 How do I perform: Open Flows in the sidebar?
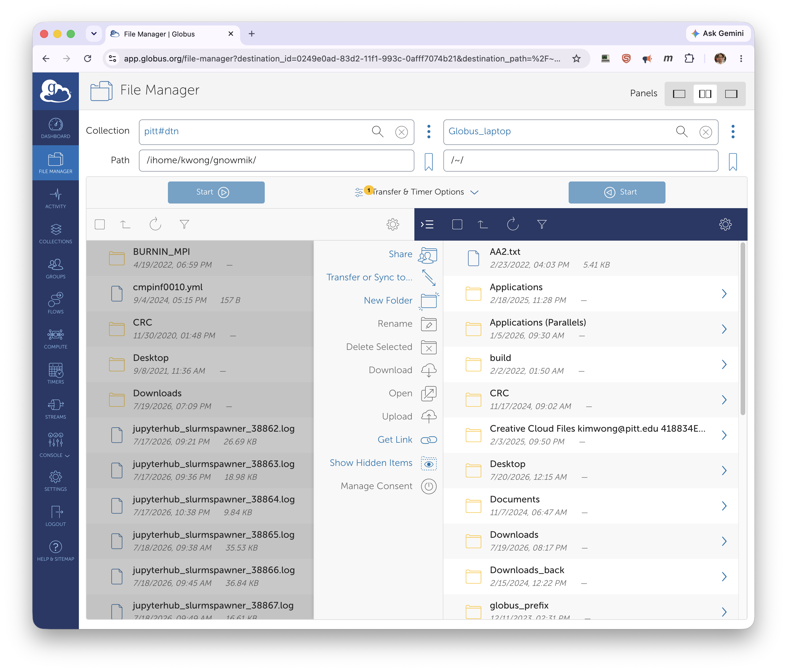[55, 303]
